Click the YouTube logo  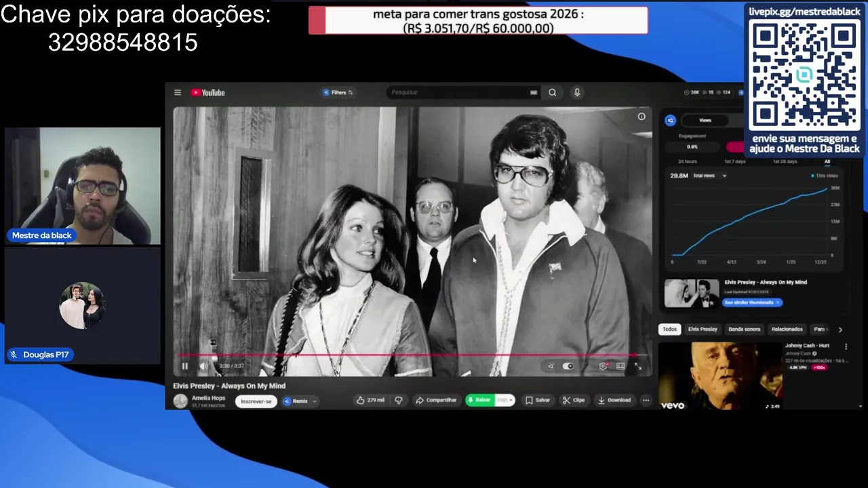click(208, 92)
